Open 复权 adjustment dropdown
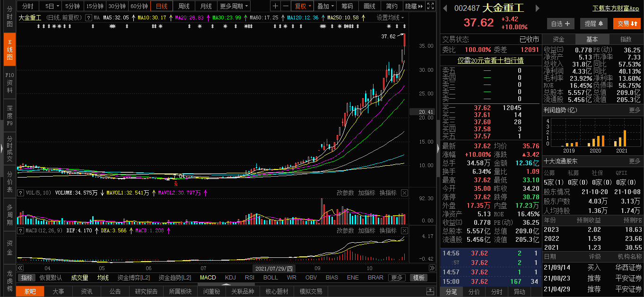The image size is (644, 297). (x=303, y=6)
